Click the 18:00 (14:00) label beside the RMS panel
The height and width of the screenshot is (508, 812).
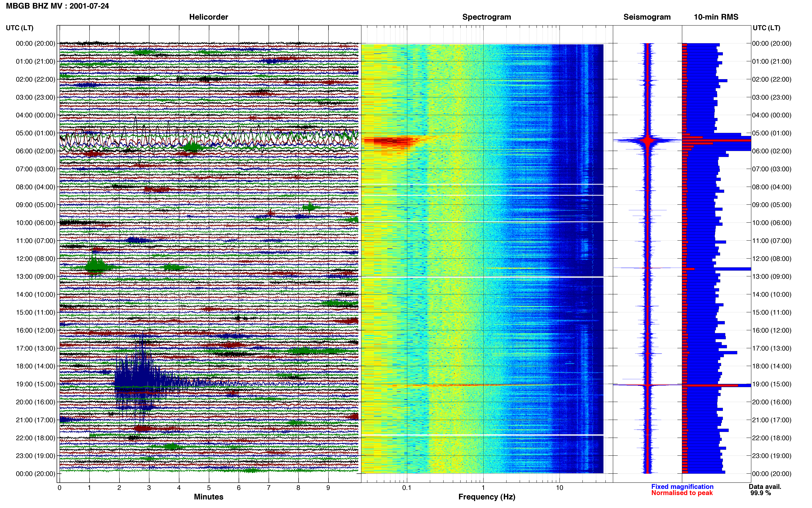click(x=772, y=366)
